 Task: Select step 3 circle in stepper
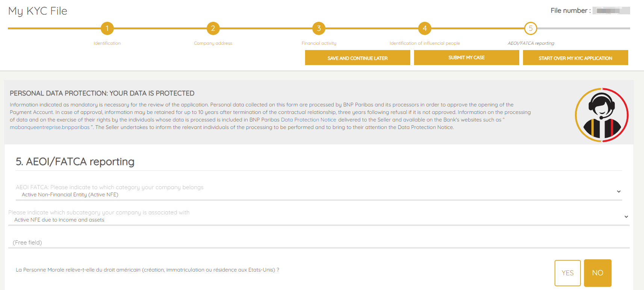point(319,28)
